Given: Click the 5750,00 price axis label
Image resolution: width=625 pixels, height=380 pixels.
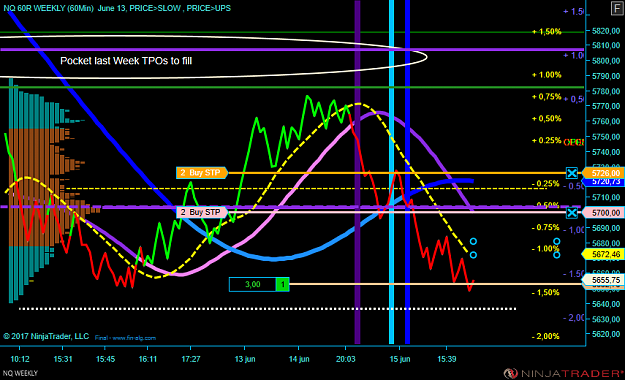Looking at the screenshot, I should 606,137.
